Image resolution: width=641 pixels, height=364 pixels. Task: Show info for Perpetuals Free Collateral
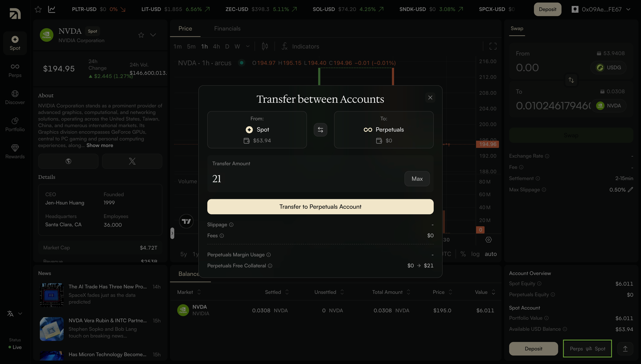[270, 266]
